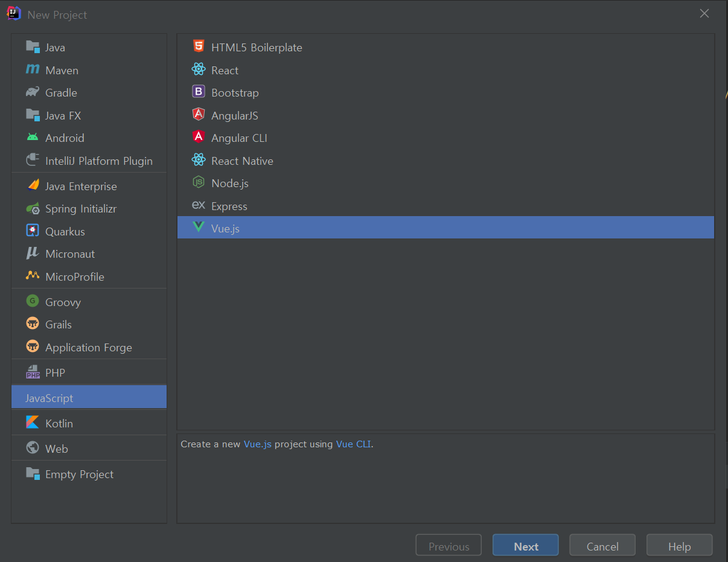Image resolution: width=728 pixels, height=562 pixels.
Task: Click the React Native atom icon
Action: pos(199,161)
